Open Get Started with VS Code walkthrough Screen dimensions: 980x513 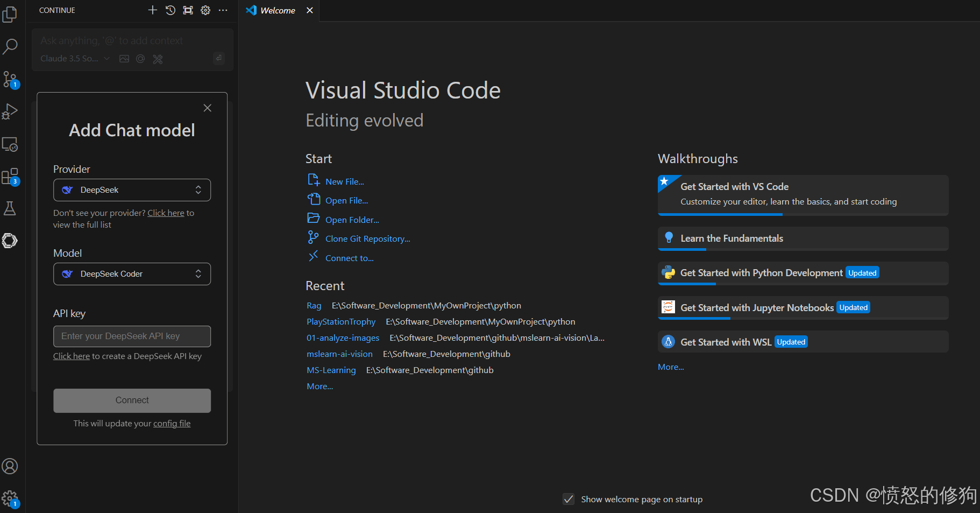pyautogui.click(x=803, y=195)
